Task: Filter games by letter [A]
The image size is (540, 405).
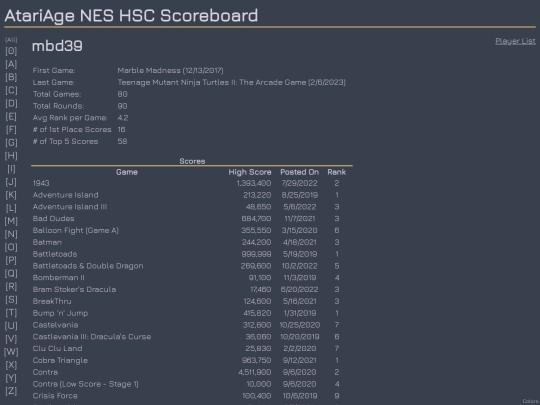Action: [11, 64]
